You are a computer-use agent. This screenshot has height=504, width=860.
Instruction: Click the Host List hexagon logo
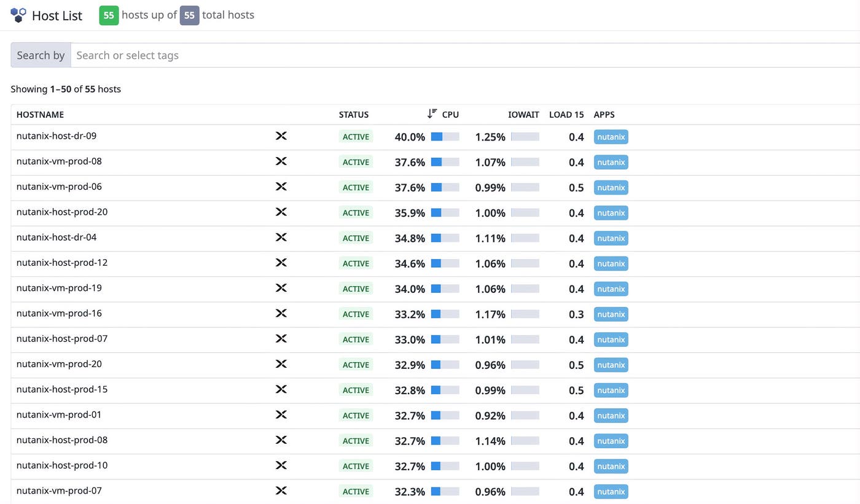point(18,15)
